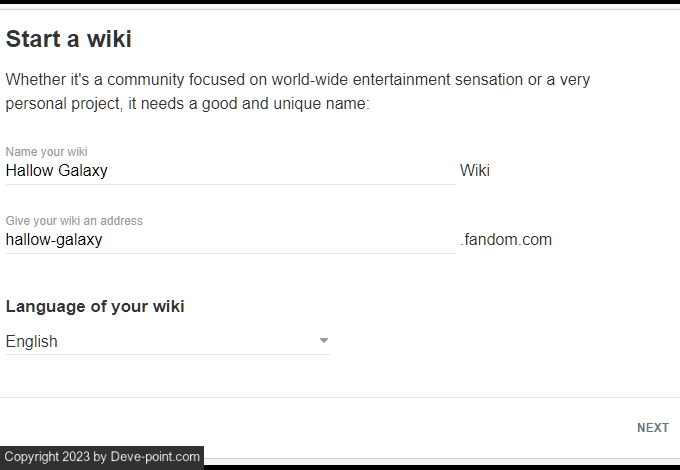Click the intro paragraph about unique names

[297, 91]
